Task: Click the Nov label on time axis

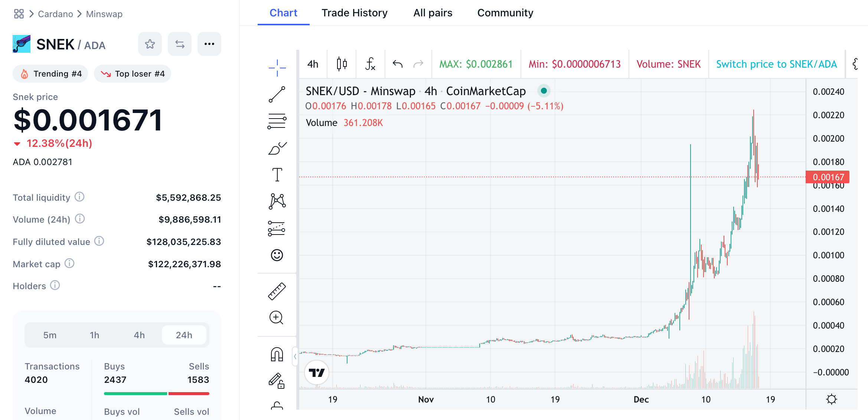Action: 426,399
